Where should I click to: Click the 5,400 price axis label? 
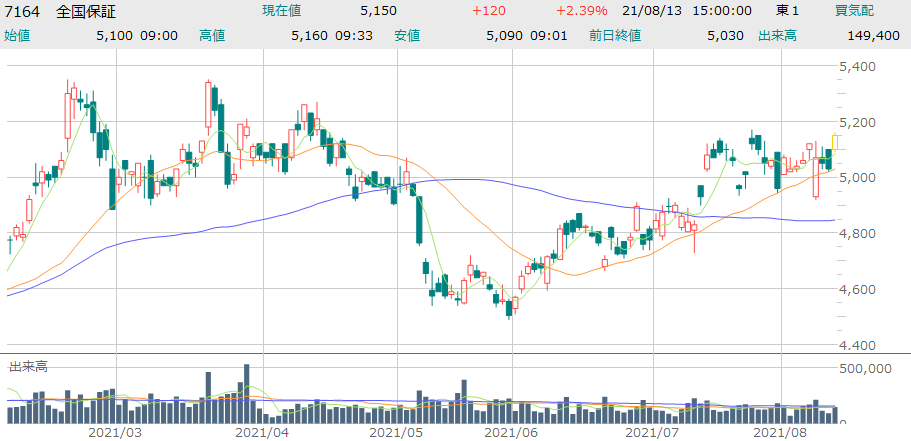point(858,67)
